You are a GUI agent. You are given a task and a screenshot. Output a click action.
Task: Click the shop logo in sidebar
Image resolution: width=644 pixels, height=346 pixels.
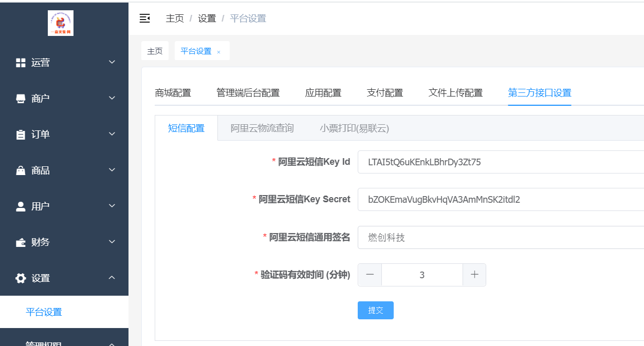[61, 23]
